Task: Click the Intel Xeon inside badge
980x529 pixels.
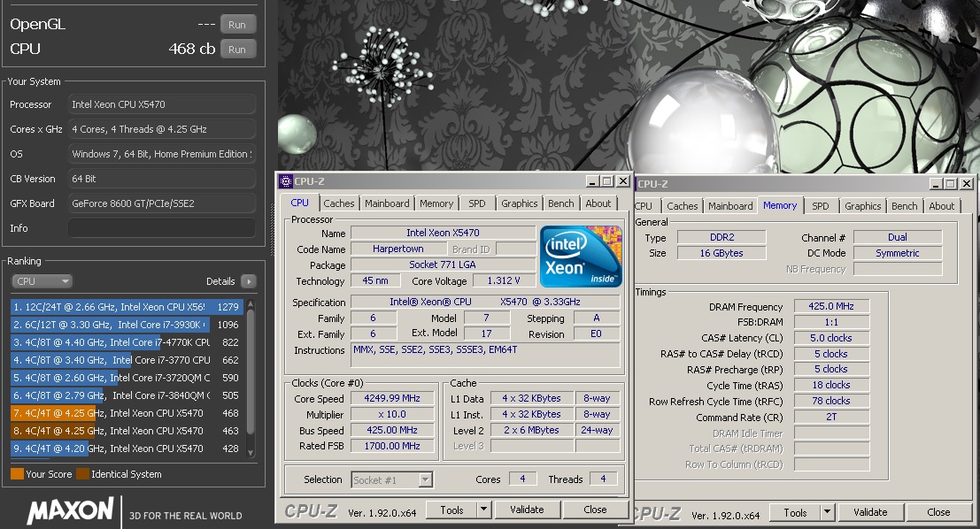Action: pos(581,257)
